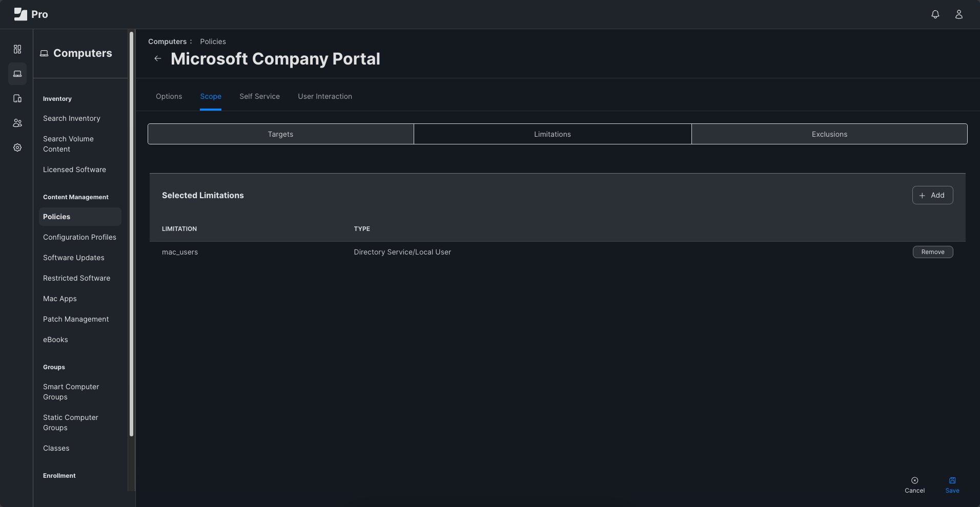Select the Scope tab
This screenshot has height=507, width=980.
211,96
